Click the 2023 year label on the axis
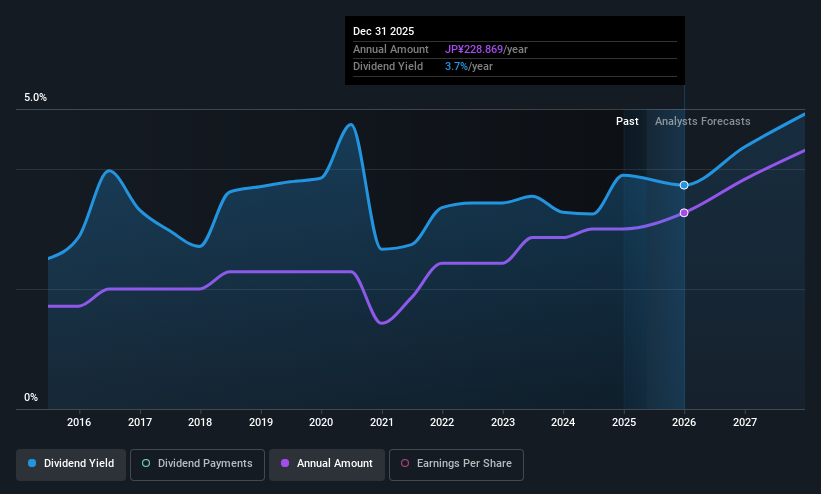 [503, 422]
